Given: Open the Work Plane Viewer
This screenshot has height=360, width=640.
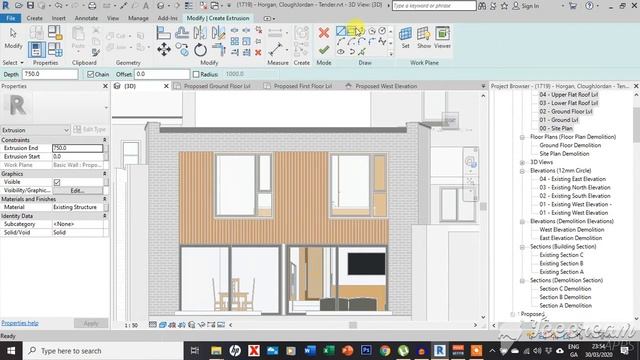Looking at the screenshot, I should (442, 38).
